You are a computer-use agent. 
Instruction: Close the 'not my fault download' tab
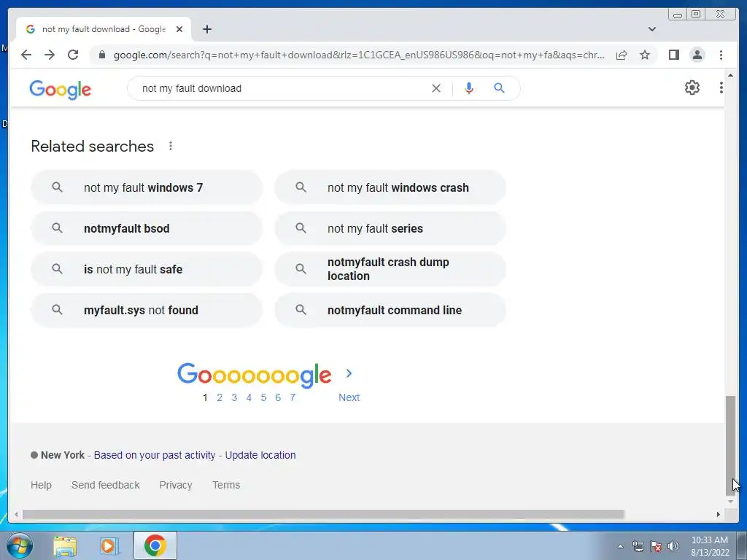pyautogui.click(x=179, y=29)
